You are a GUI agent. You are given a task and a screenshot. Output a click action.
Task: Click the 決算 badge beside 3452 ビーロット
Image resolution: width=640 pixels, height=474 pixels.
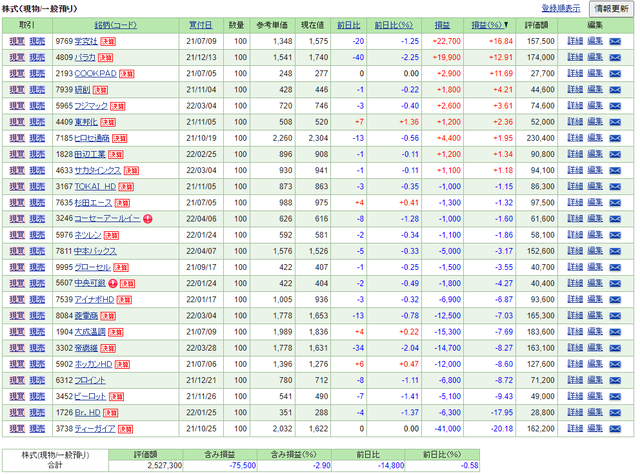(116, 397)
